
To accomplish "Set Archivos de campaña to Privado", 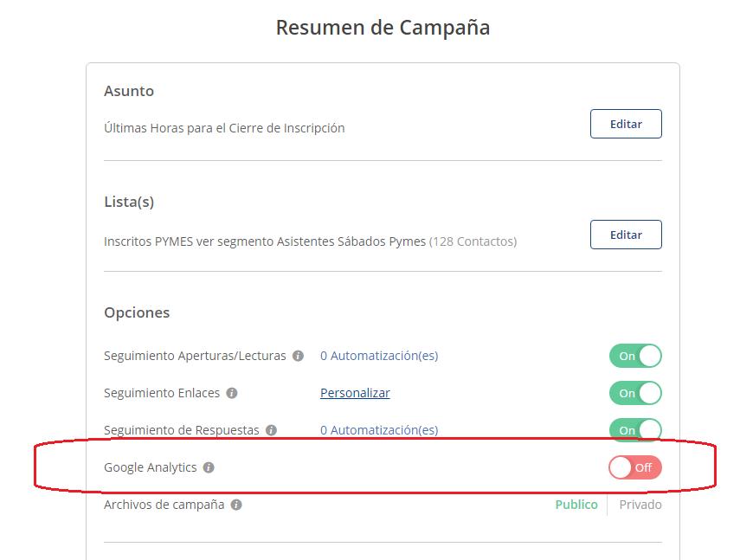I will (x=640, y=505).
